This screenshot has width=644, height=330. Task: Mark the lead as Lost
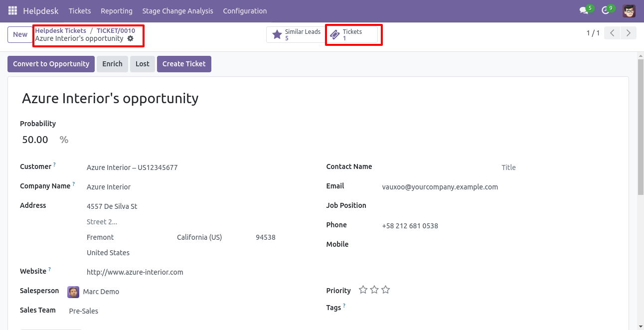tap(143, 64)
